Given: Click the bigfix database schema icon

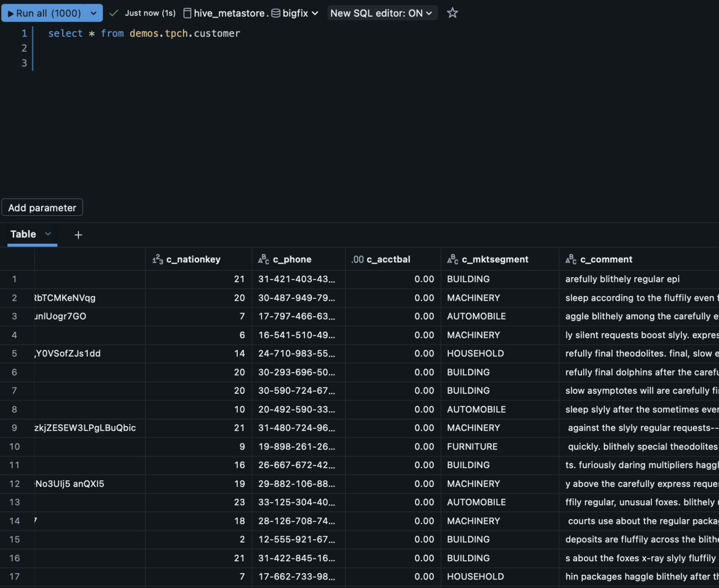Looking at the screenshot, I should [276, 13].
